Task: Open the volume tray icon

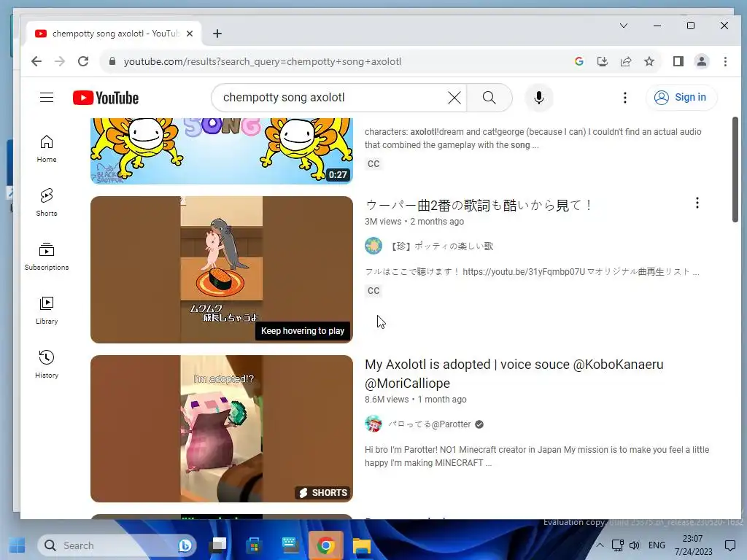Action: 634,545
